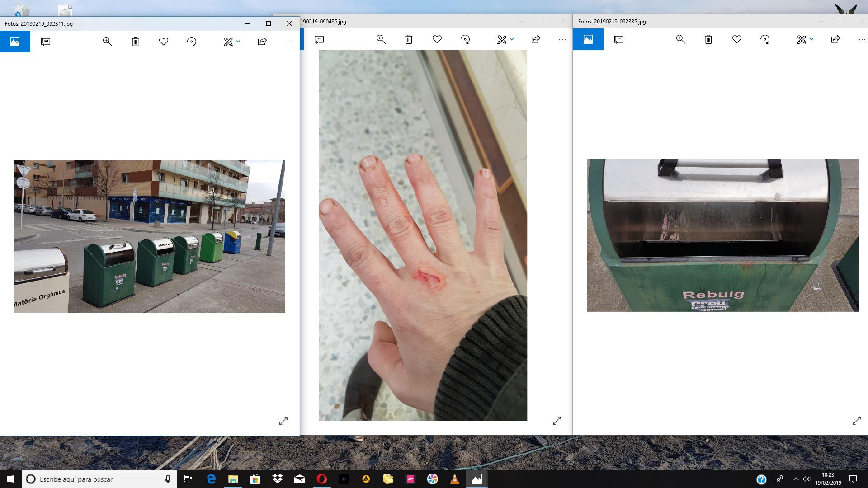
Task: Rotate the bins street photo
Action: pos(192,42)
